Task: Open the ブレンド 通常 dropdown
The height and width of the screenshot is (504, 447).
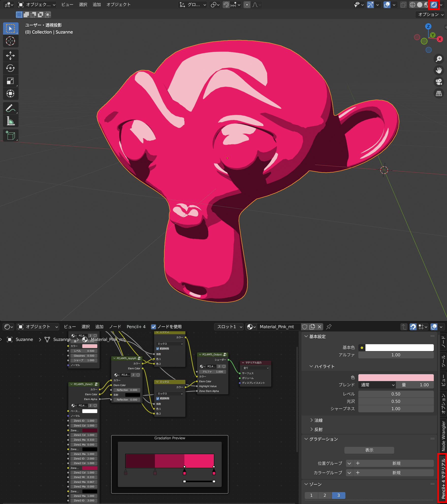Action: pyautogui.click(x=377, y=385)
